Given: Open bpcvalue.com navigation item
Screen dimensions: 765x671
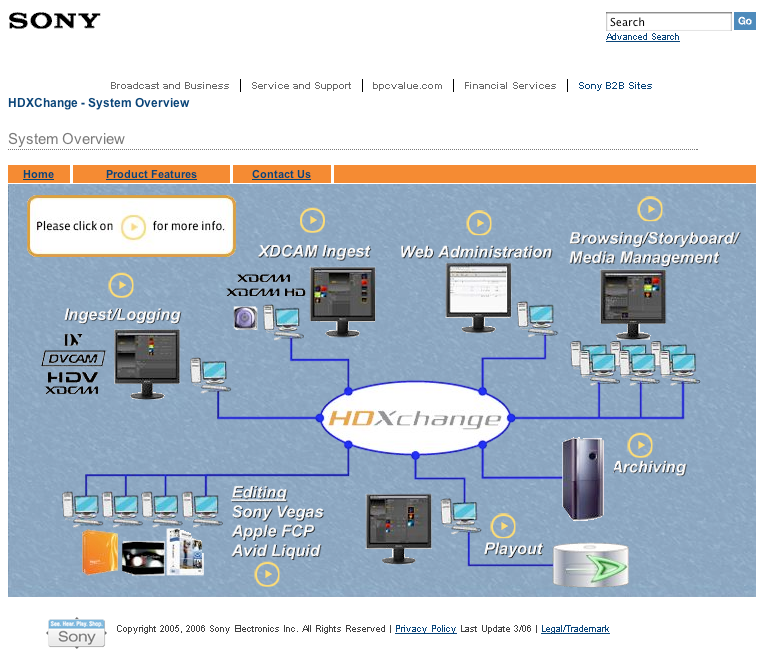Looking at the screenshot, I should [407, 86].
